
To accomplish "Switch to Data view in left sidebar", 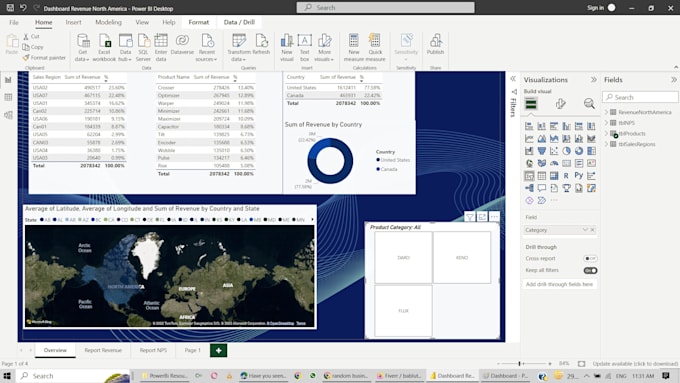I will (x=8, y=97).
